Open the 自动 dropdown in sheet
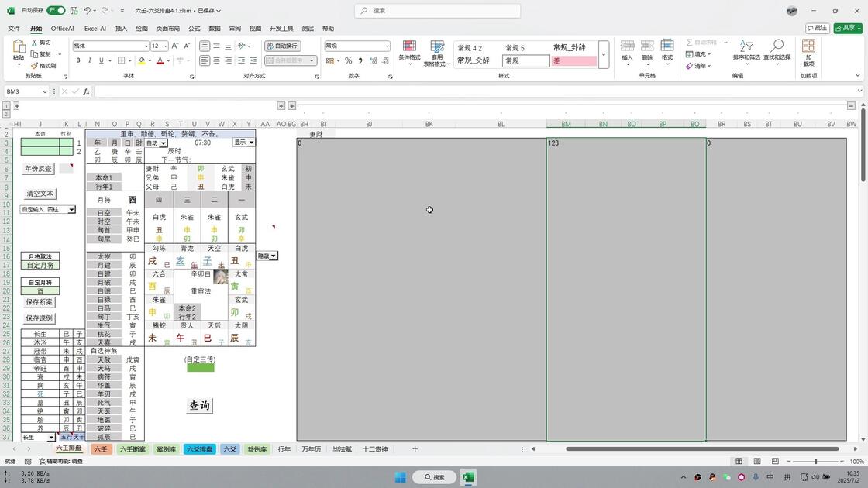The width and height of the screenshot is (868, 488). 164,143
